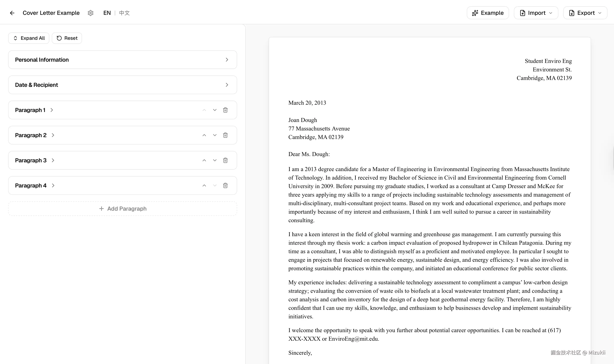Expand Paragraph 2 editor

53,135
